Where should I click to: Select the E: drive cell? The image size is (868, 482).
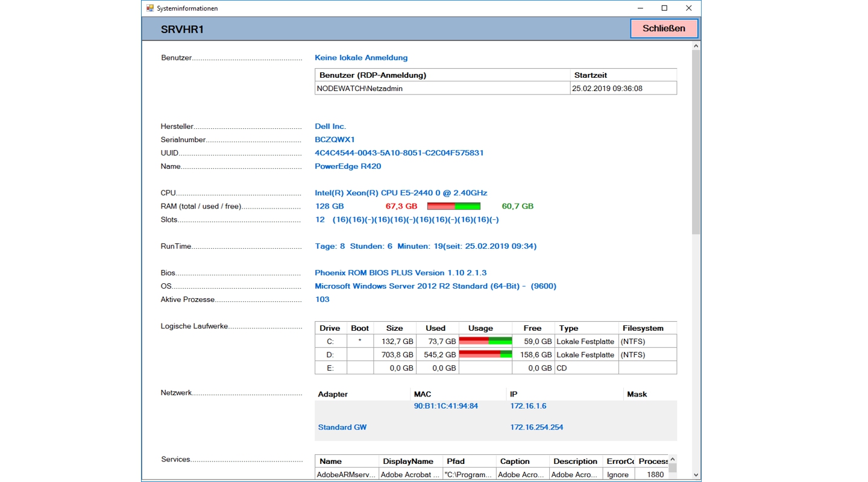tap(330, 368)
